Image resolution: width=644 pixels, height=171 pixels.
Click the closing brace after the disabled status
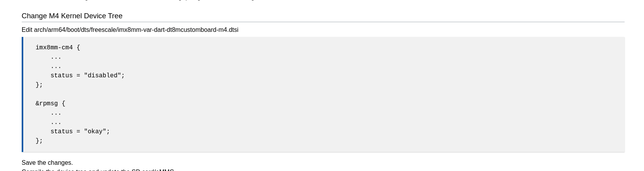point(39,85)
